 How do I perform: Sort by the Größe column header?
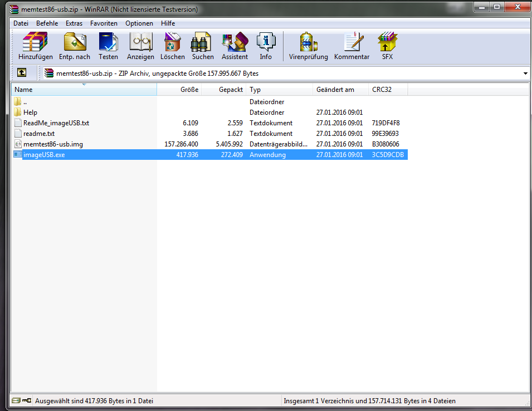(x=179, y=90)
